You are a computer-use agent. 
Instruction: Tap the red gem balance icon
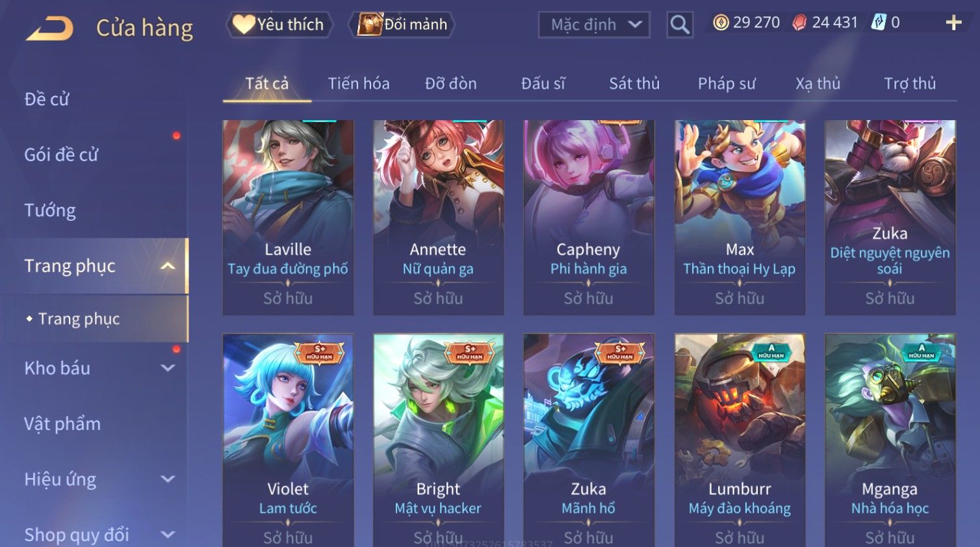click(x=800, y=23)
